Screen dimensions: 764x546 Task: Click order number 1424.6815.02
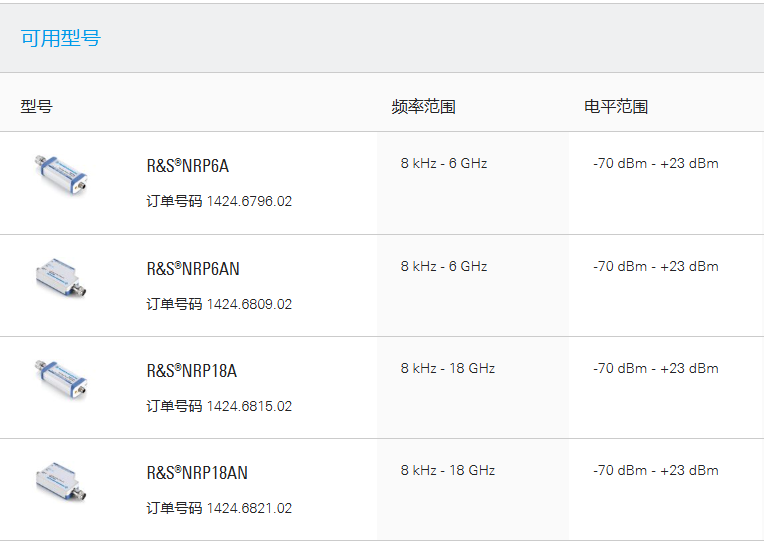[x=249, y=406]
